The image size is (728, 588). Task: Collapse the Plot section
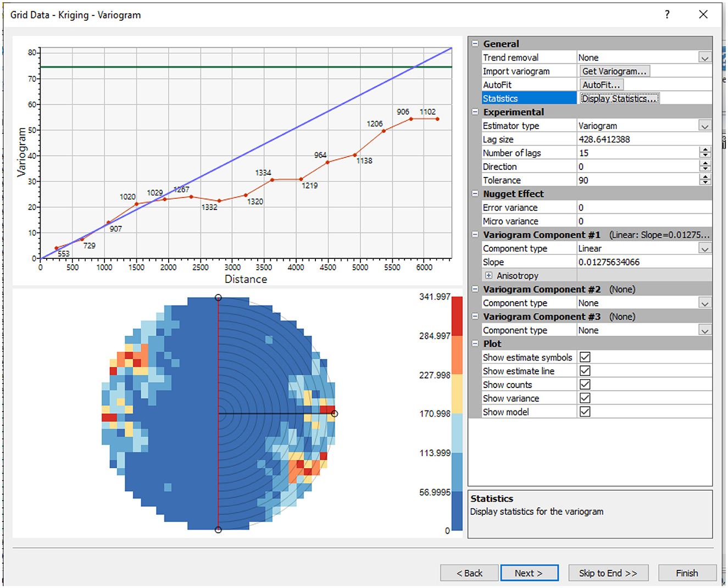click(x=475, y=343)
